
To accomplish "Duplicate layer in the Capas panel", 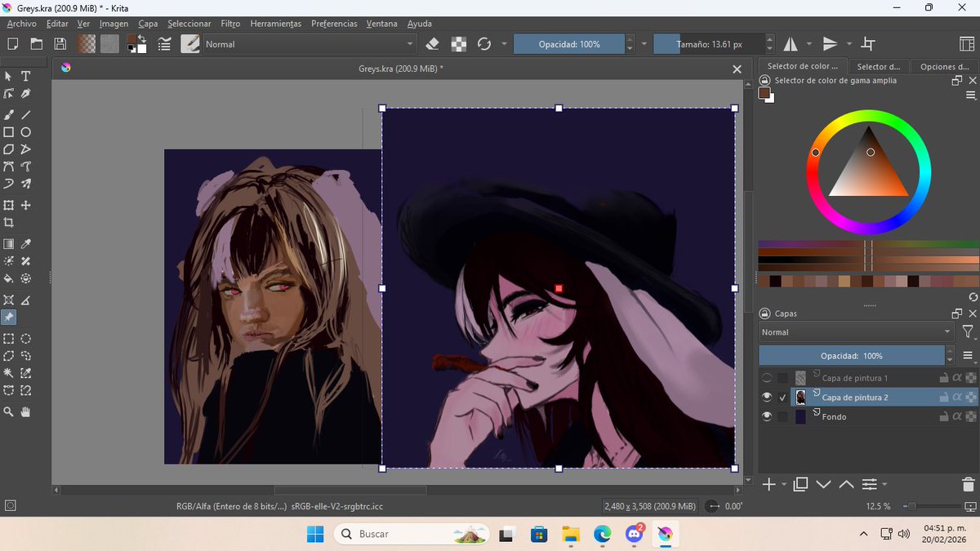I will click(800, 484).
